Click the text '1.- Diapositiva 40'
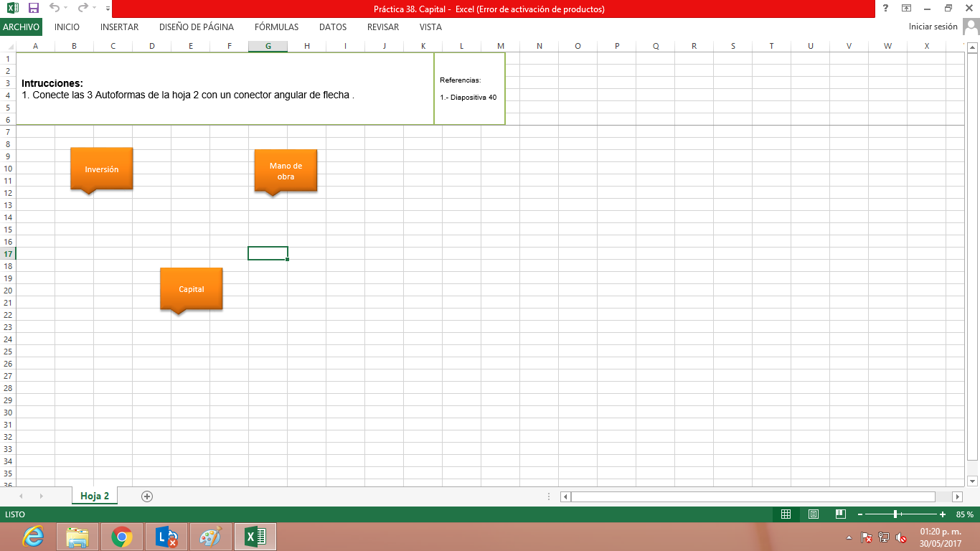 coord(468,97)
